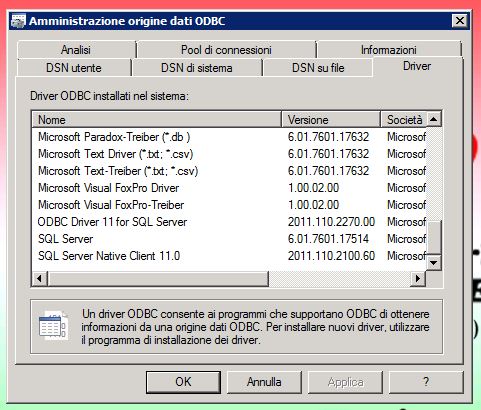The height and width of the screenshot is (410, 481).
Task: Click version 1.00.02.00 of FoxPro Driver
Action: pos(314,188)
